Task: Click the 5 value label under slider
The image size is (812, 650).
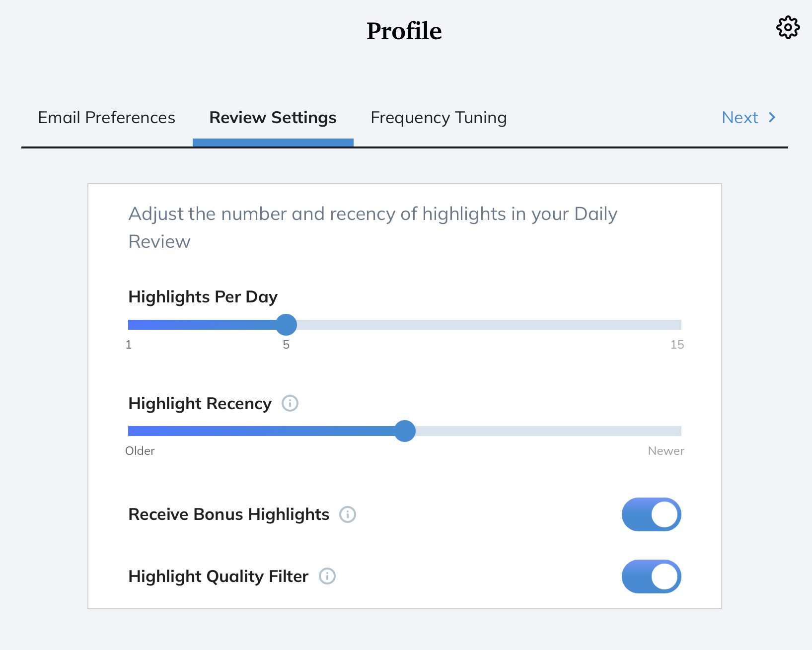Action: pyautogui.click(x=286, y=345)
